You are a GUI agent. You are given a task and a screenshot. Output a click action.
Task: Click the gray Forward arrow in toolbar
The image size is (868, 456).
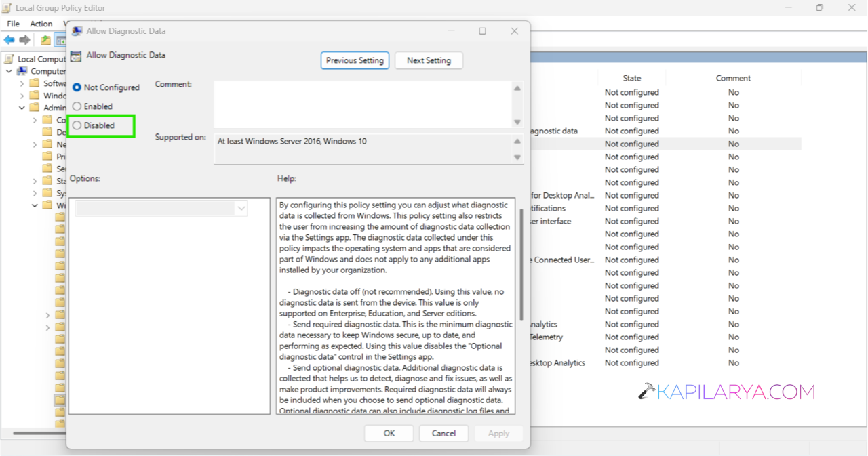(x=25, y=40)
